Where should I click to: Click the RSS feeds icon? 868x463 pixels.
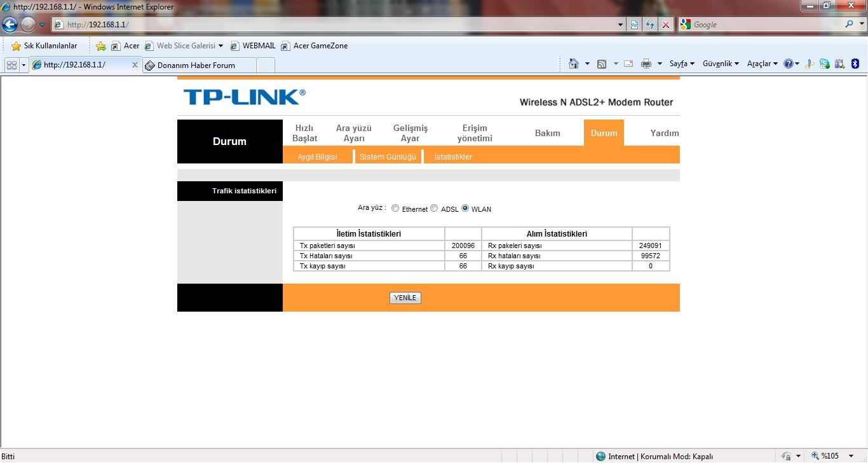pyautogui.click(x=602, y=64)
